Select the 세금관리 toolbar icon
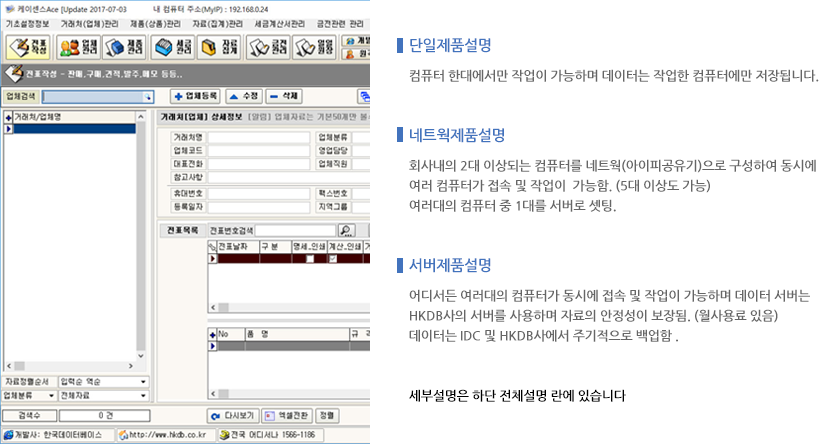The width and height of the screenshot is (835, 444). pyautogui.click(x=174, y=47)
